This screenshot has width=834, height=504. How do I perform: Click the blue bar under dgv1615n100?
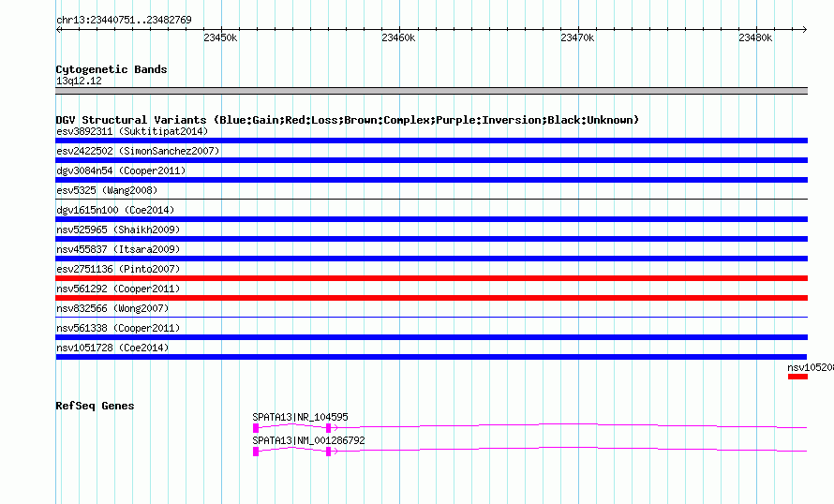[x=431, y=219]
